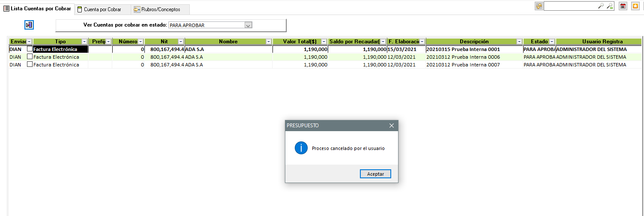Viewport: 644px width, 216px height.
Task: Open the Nombre column filter dropdown
Action: point(269,42)
